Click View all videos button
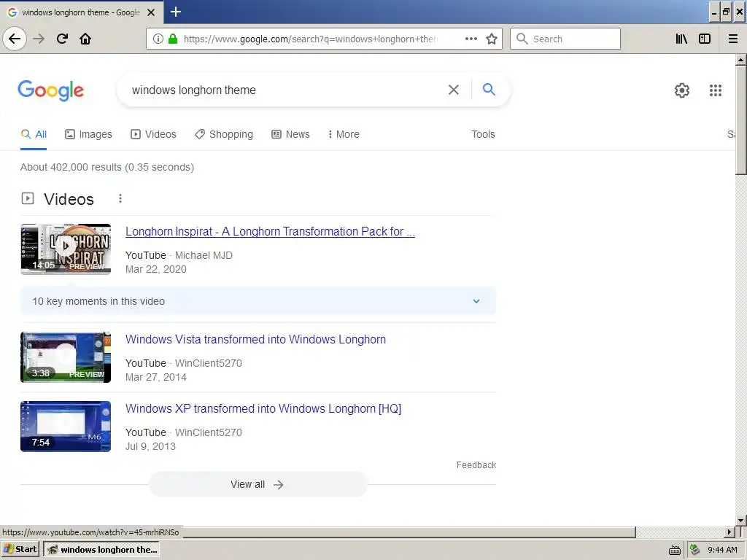This screenshot has height=560, width=747. (x=258, y=484)
